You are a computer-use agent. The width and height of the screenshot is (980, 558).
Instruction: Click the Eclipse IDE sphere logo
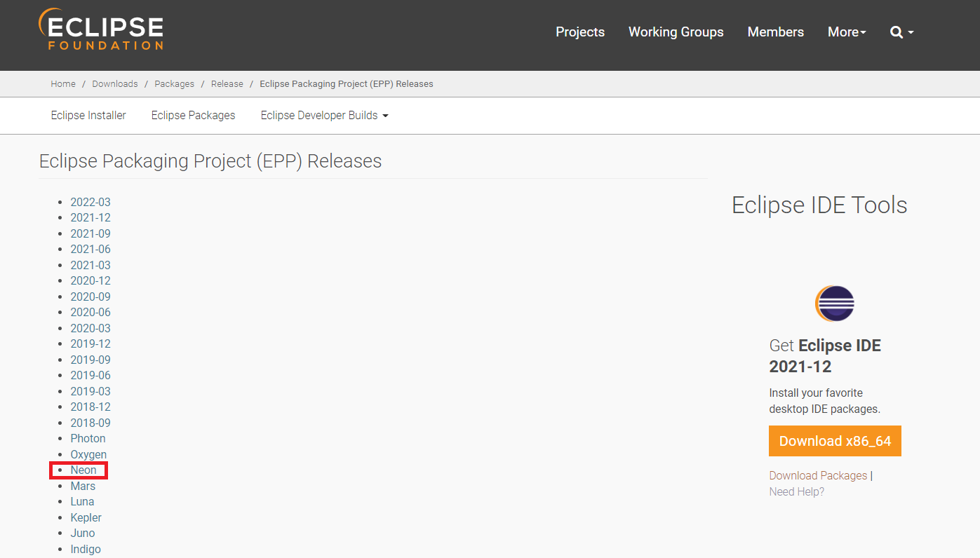tap(835, 304)
